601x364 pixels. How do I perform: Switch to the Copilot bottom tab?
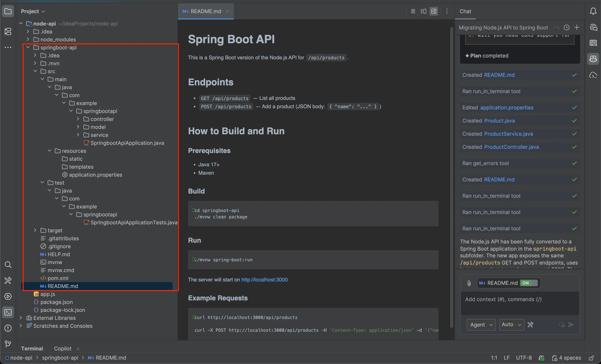tap(63, 348)
